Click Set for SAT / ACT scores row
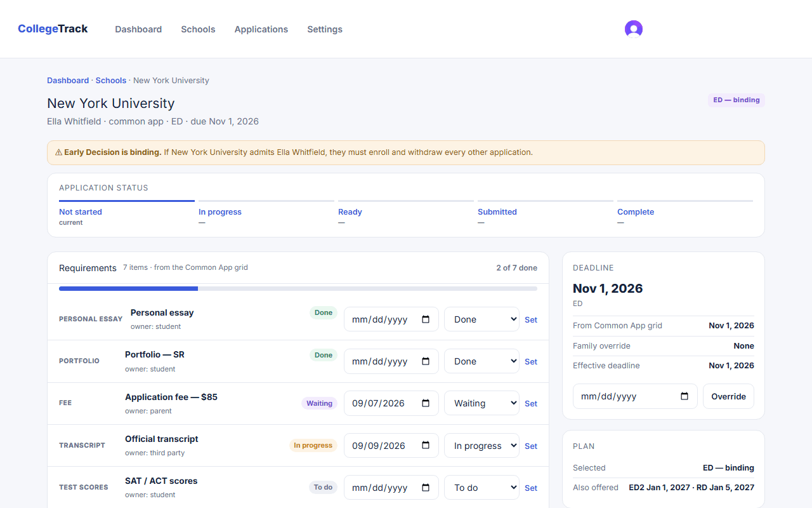Viewport: 812px width, 508px height. (x=531, y=488)
